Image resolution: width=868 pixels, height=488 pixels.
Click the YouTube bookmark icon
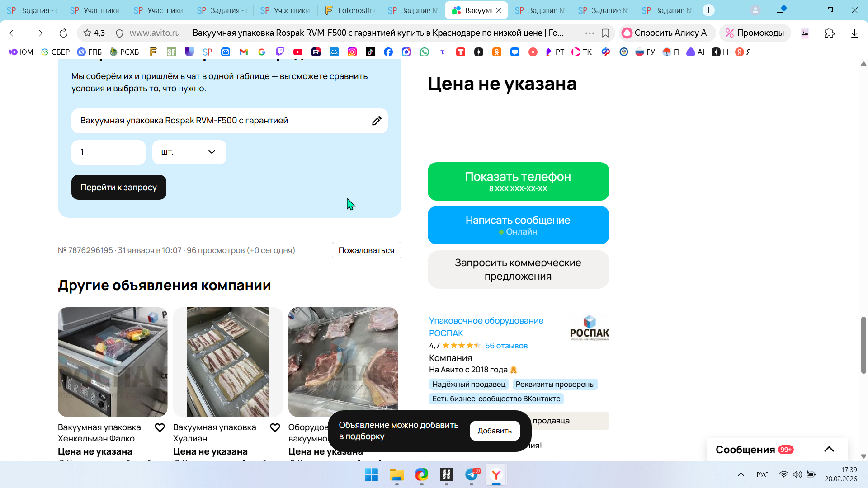pos(297,52)
